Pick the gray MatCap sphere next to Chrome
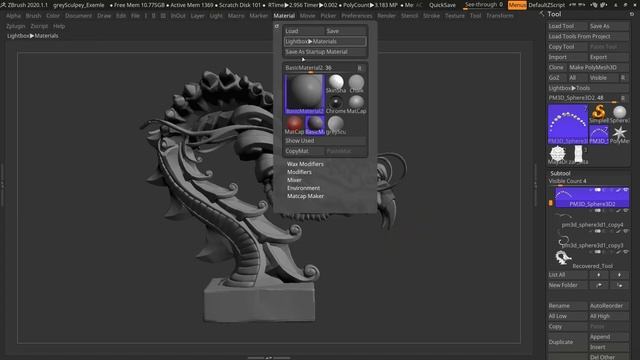 [356, 104]
